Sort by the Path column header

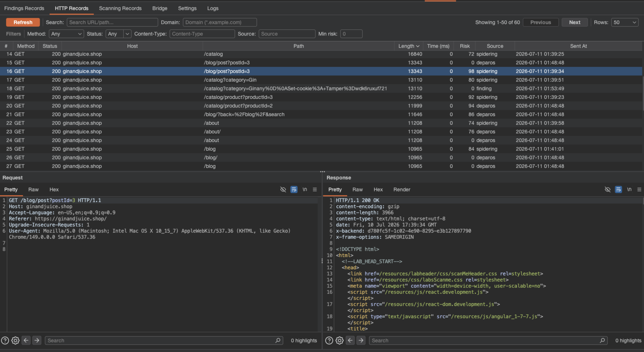tap(298, 46)
